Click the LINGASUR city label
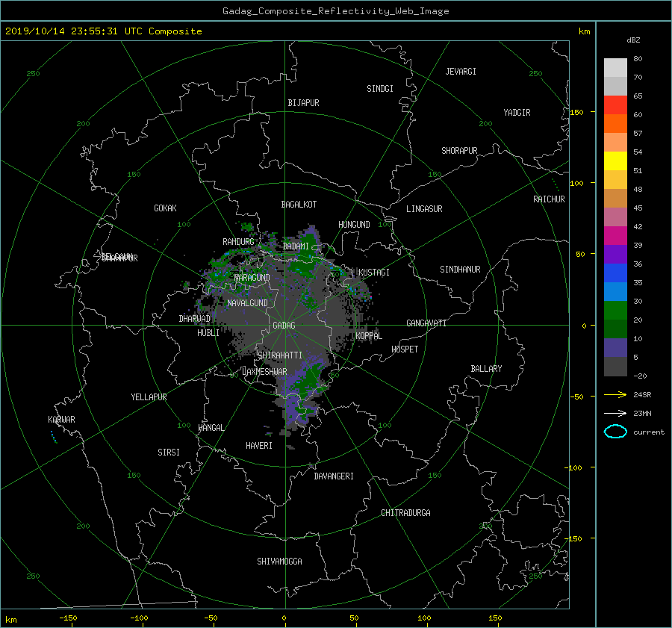Viewport: 672px width, 628px height. click(424, 209)
